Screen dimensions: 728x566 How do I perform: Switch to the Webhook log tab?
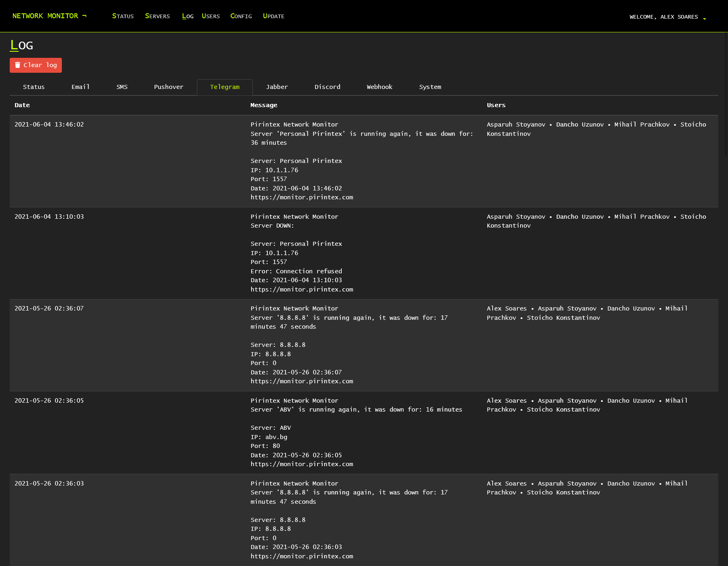coord(380,87)
